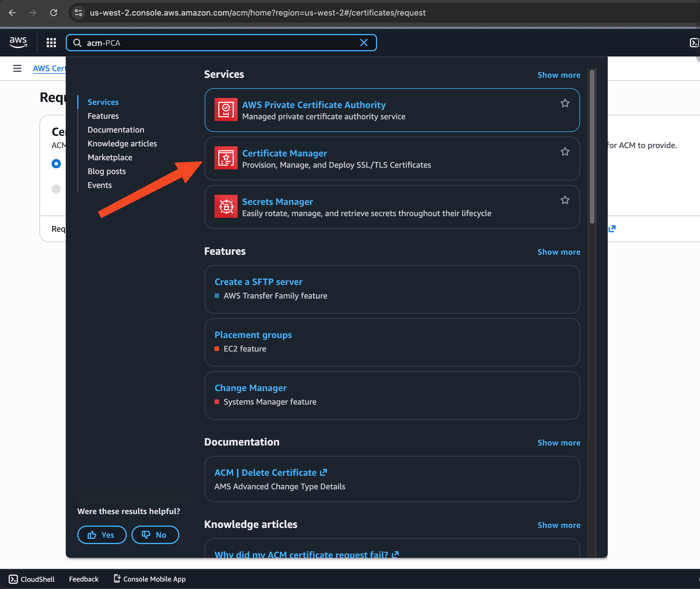Open the Certificate Manager service icon
This screenshot has width=700, height=589.
point(226,158)
